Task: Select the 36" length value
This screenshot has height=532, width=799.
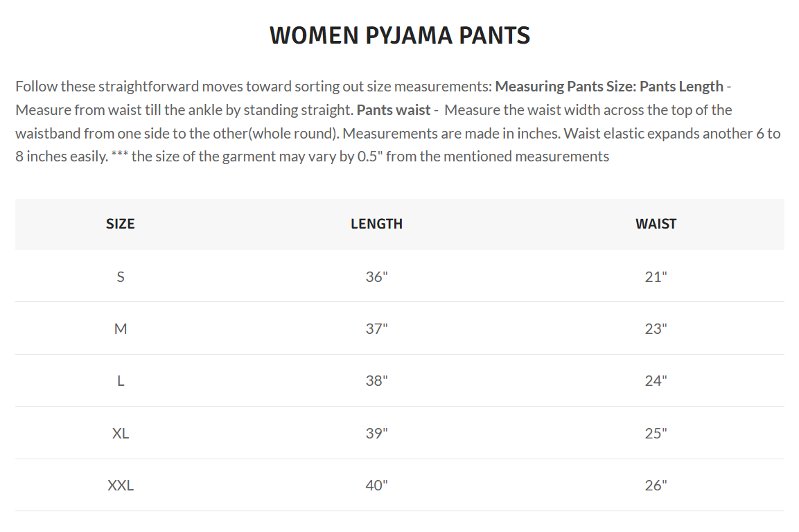Action: (x=376, y=276)
